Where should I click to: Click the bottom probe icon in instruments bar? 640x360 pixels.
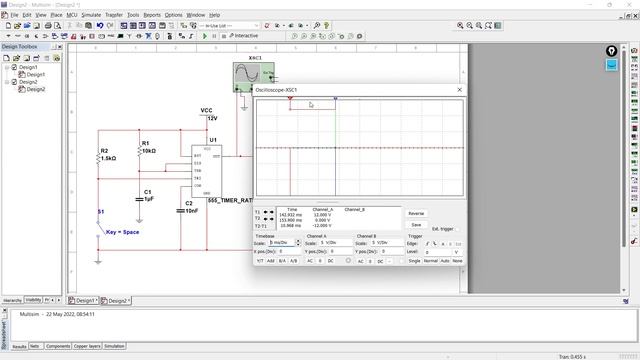(634, 241)
